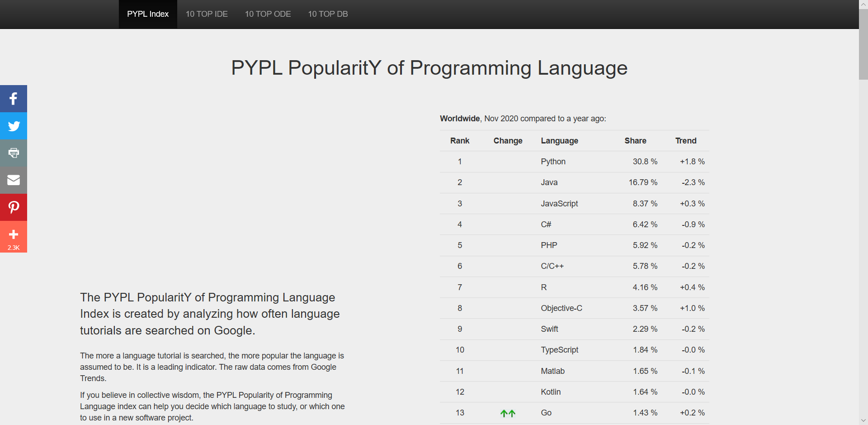The image size is (868, 425).
Task: Switch to 10 TOP ODE tab
Action: click(268, 14)
